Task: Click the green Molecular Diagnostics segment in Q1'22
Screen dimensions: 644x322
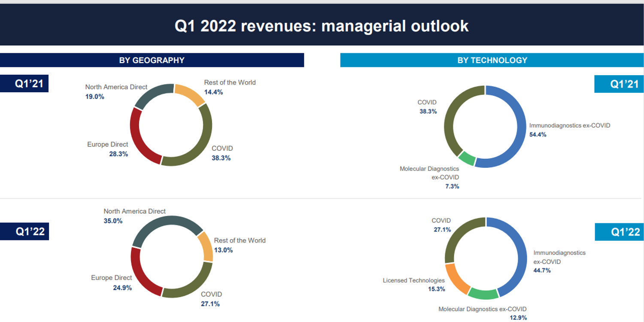Action: 483,294
